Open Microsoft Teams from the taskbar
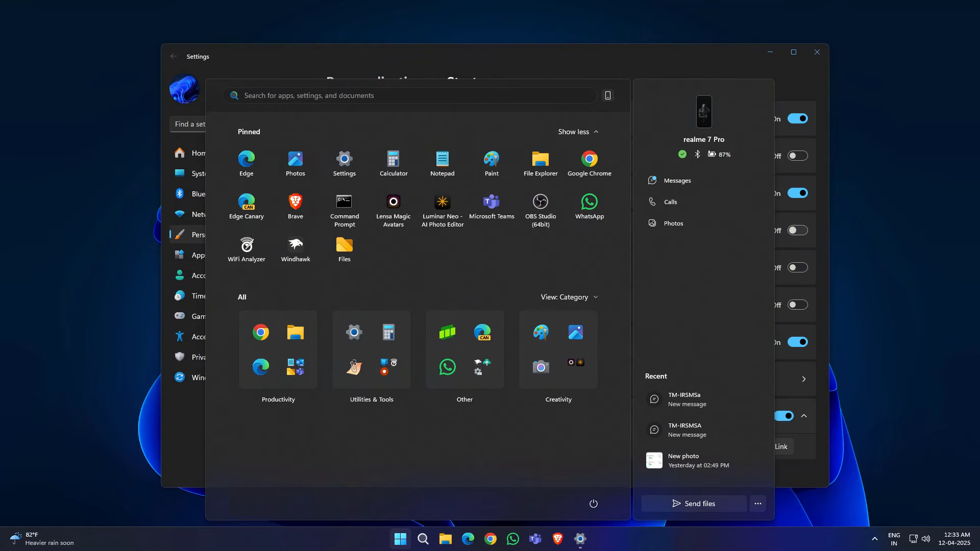This screenshot has height=551, width=980. tap(535, 539)
